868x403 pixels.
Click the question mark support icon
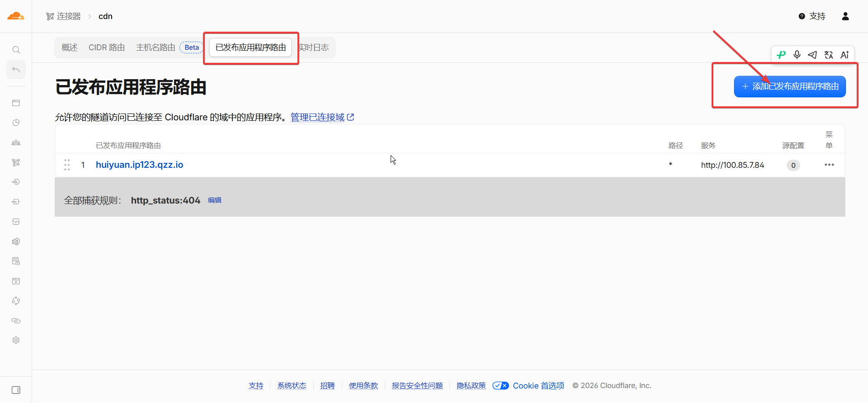point(802,16)
